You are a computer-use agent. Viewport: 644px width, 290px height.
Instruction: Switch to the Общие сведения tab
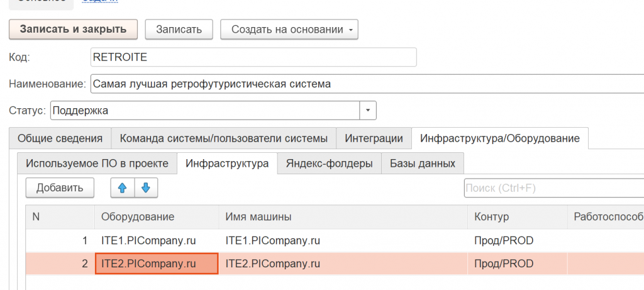tap(60, 138)
